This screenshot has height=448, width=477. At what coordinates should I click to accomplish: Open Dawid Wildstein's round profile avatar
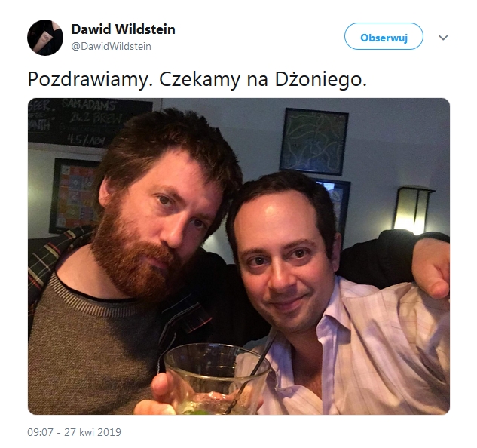(45, 38)
